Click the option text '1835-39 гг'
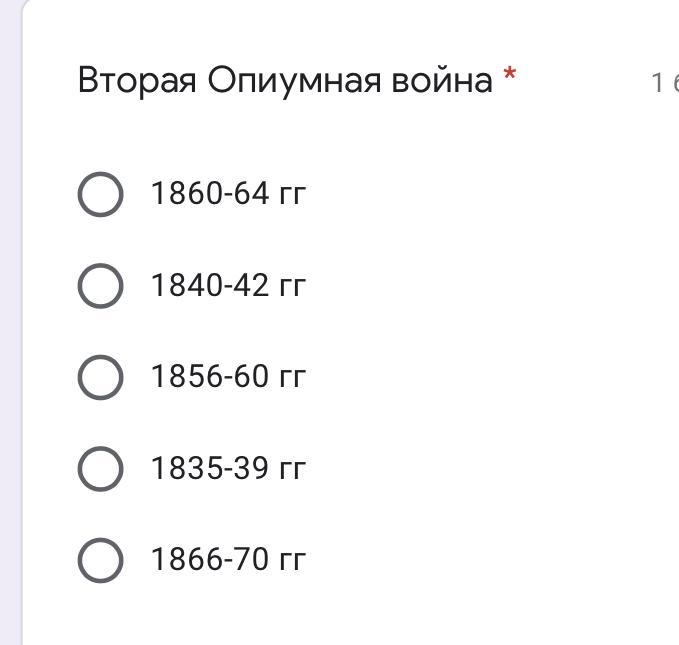Image resolution: width=679 pixels, height=645 pixels. coord(228,469)
